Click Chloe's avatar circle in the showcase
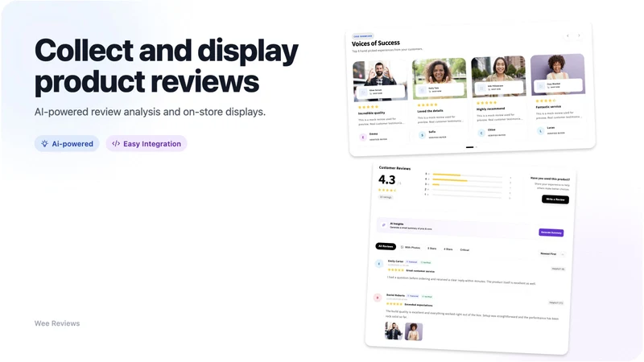 [x=481, y=133]
